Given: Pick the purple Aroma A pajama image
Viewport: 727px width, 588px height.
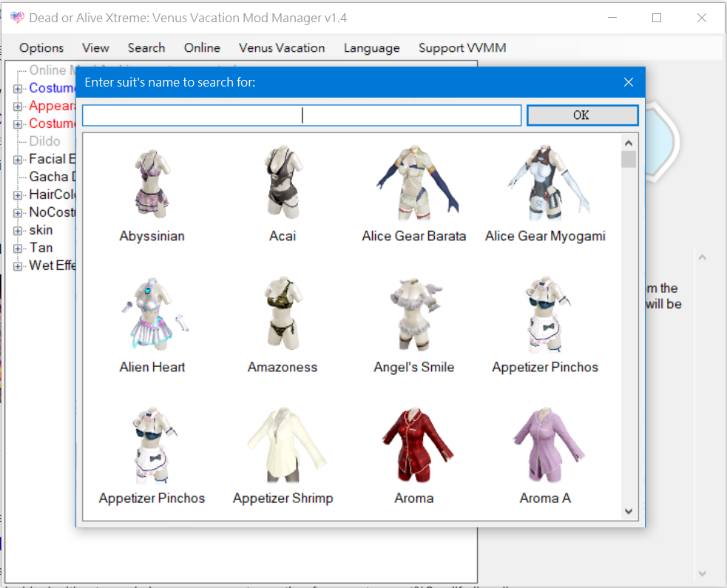Looking at the screenshot, I should coord(548,445).
